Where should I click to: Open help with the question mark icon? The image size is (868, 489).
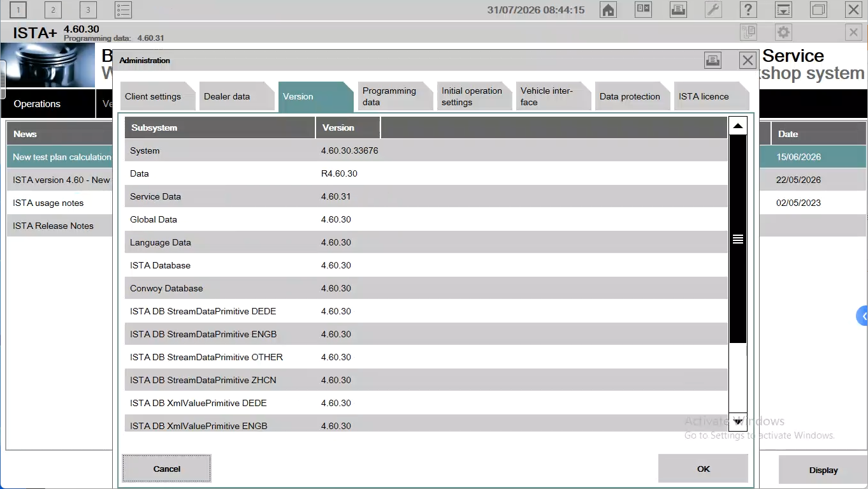point(749,10)
